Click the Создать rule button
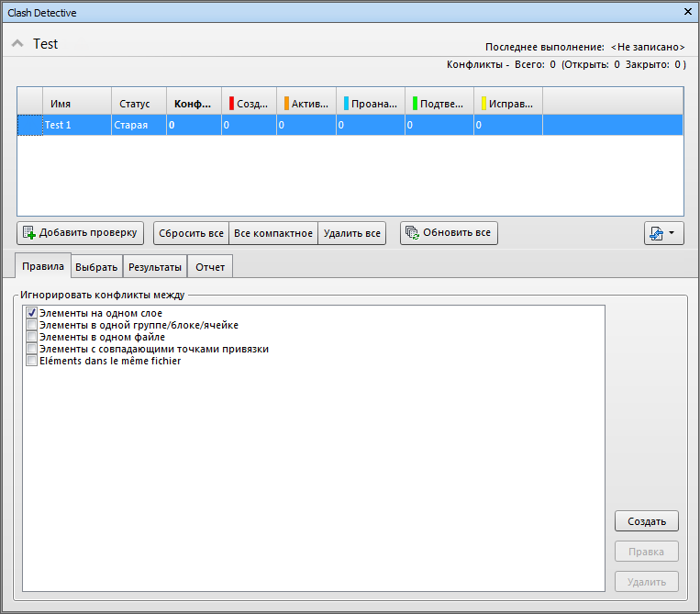This screenshot has height=614, width=700. (647, 521)
